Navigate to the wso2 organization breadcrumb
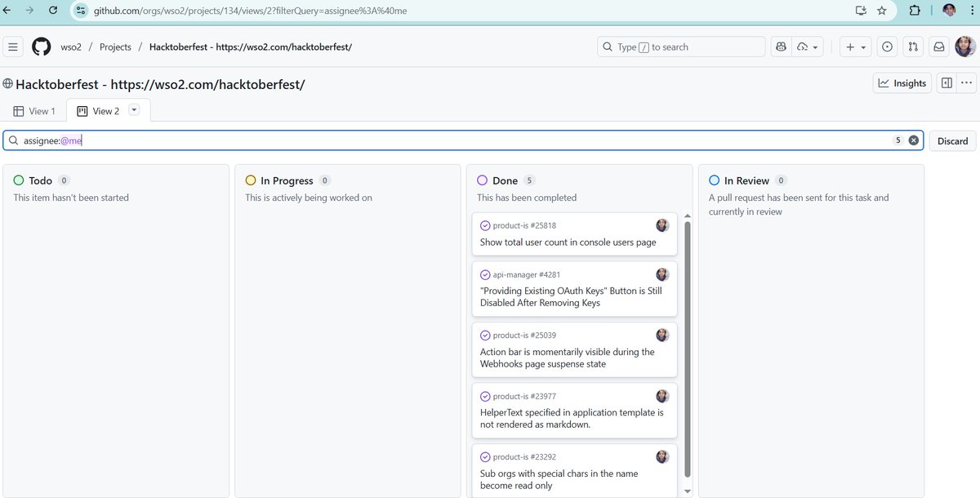The height and width of the screenshot is (498, 980). (70, 47)
